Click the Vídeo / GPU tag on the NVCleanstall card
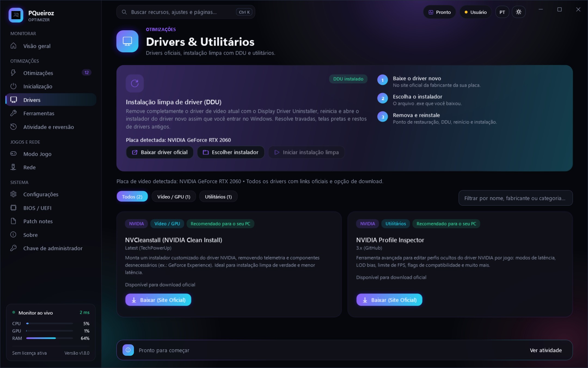588x368 pixels. (x=167, y=224)
